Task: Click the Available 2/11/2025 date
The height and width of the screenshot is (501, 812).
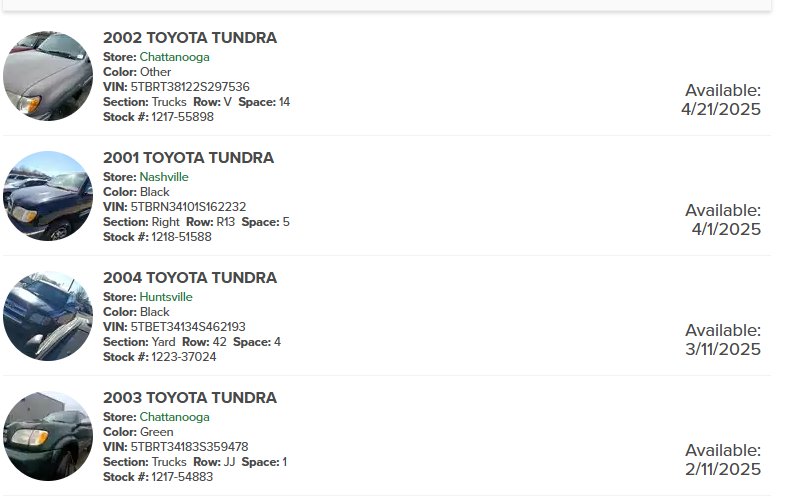Action: click(723, 460)
